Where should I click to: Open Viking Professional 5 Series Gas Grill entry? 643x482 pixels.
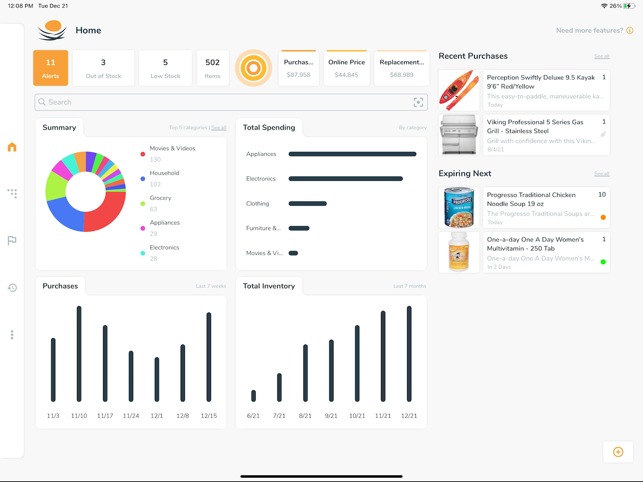(546, 135)
